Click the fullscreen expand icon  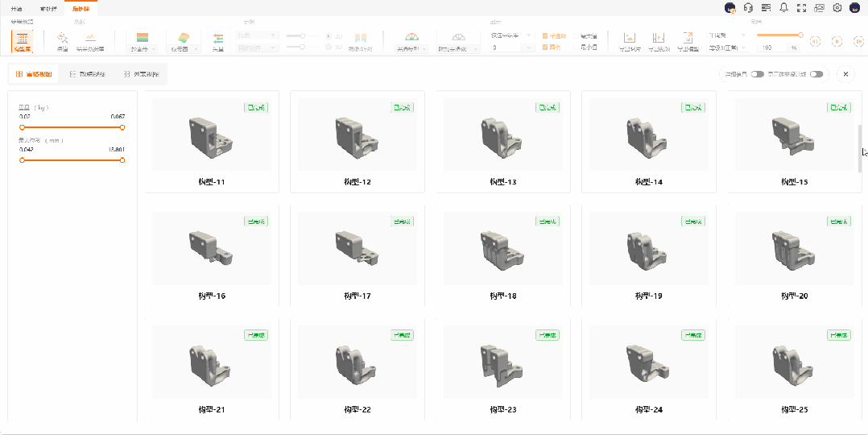click(802, 8)
